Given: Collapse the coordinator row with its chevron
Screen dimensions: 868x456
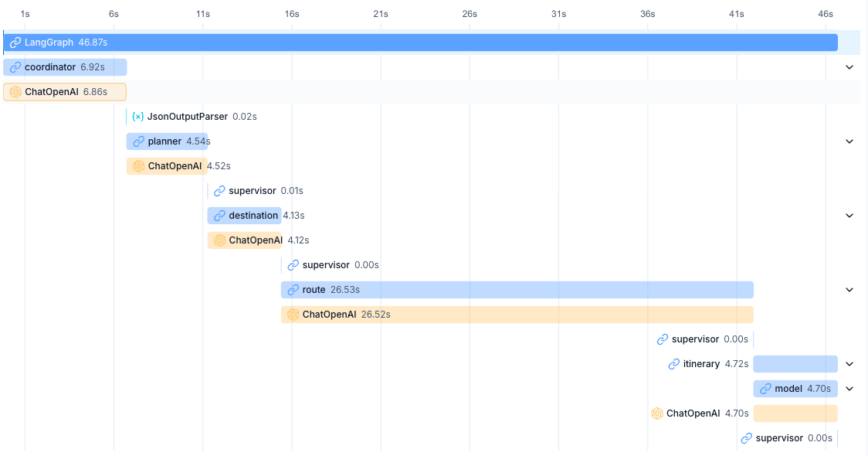Looking at the screenshot, I should click(x=849, y=67).
